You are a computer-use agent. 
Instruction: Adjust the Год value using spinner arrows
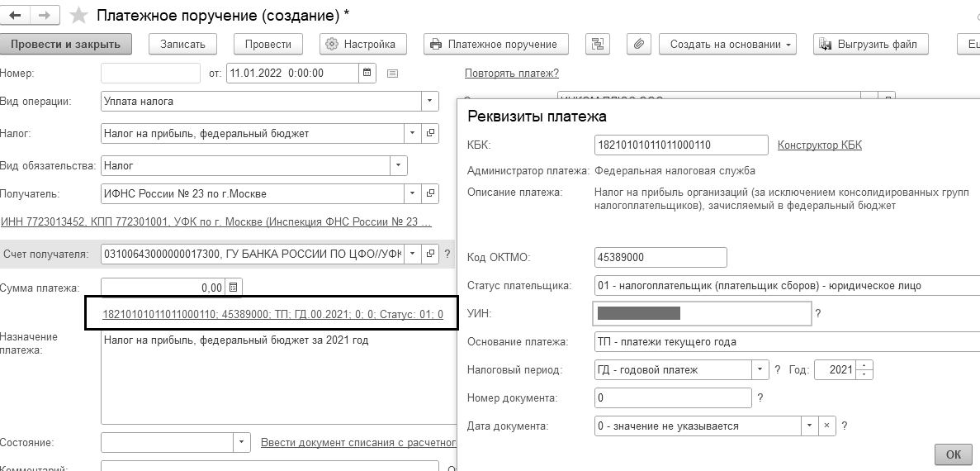[864, 369]
